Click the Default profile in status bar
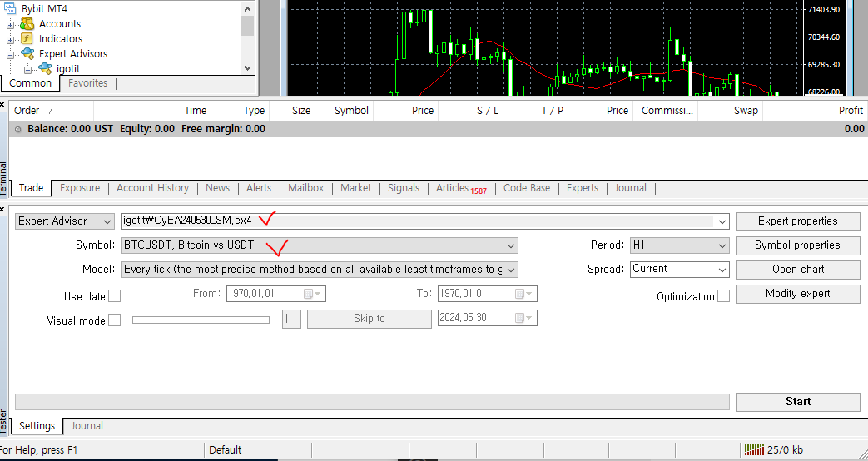The image size is (868, 461). click(226, 450)
